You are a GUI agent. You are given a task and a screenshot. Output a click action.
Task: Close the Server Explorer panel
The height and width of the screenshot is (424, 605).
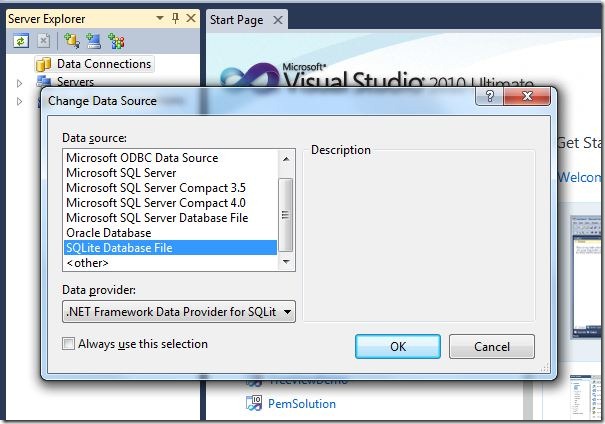(191, 18)
